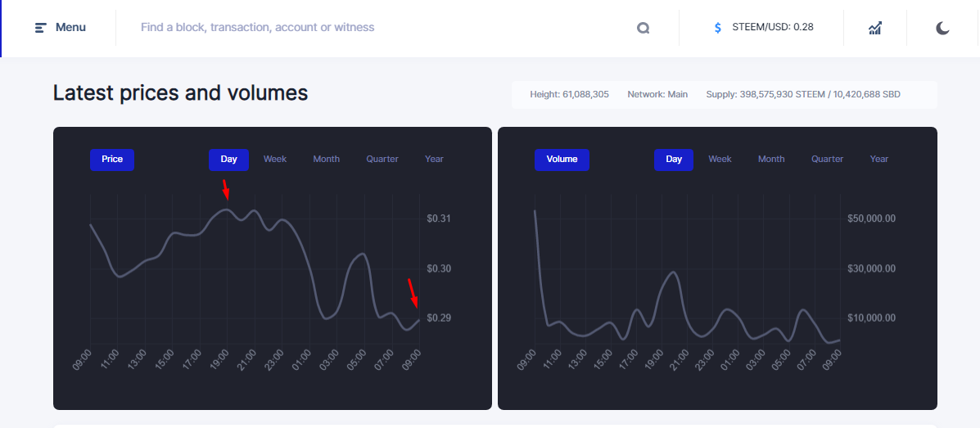Select Year tab on Volume chart
980x428 pixels.
(879, 160)
